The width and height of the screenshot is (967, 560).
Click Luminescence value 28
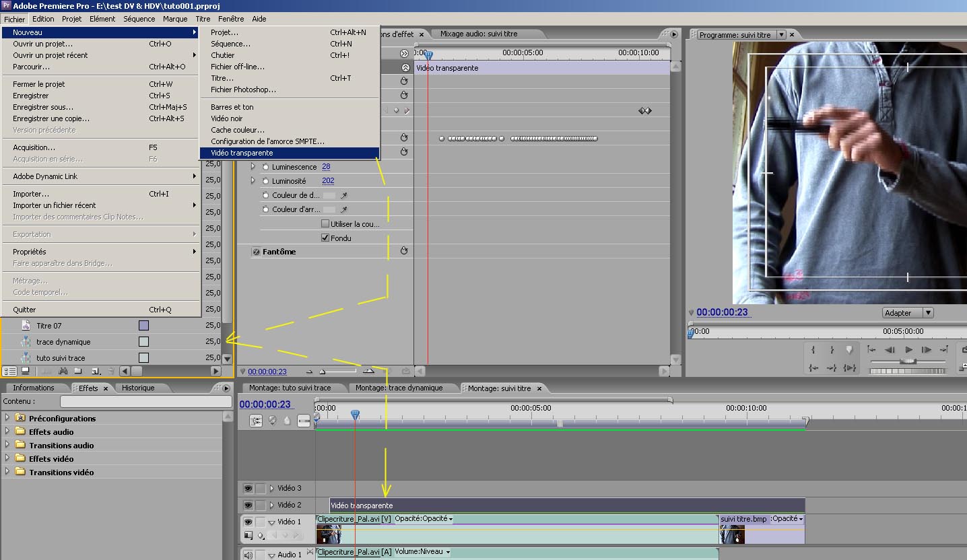pos(326,167)
